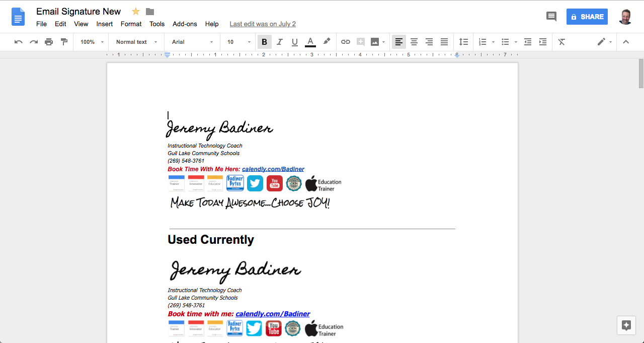Open the Google account avatar
The image size is (644, 343).
625,17
